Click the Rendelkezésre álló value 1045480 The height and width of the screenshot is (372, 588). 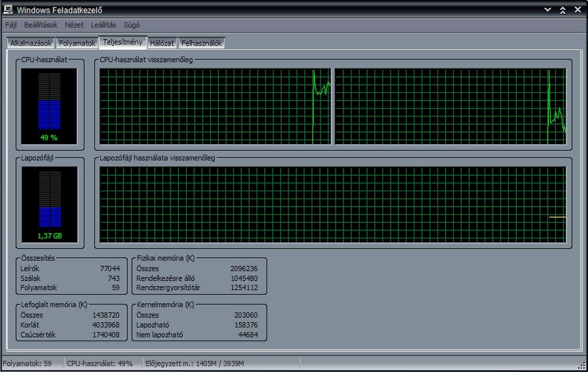point(243,278)
